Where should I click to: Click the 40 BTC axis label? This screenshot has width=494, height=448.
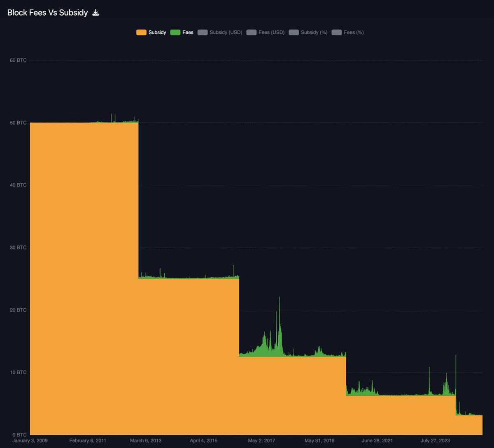pyautogui.click(x=18, y=185)
